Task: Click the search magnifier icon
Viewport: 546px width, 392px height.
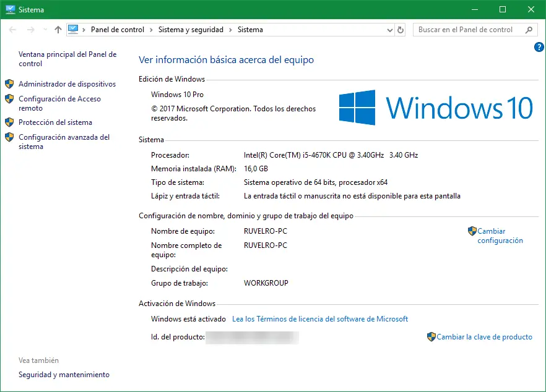Action: [x=529, y=30]
